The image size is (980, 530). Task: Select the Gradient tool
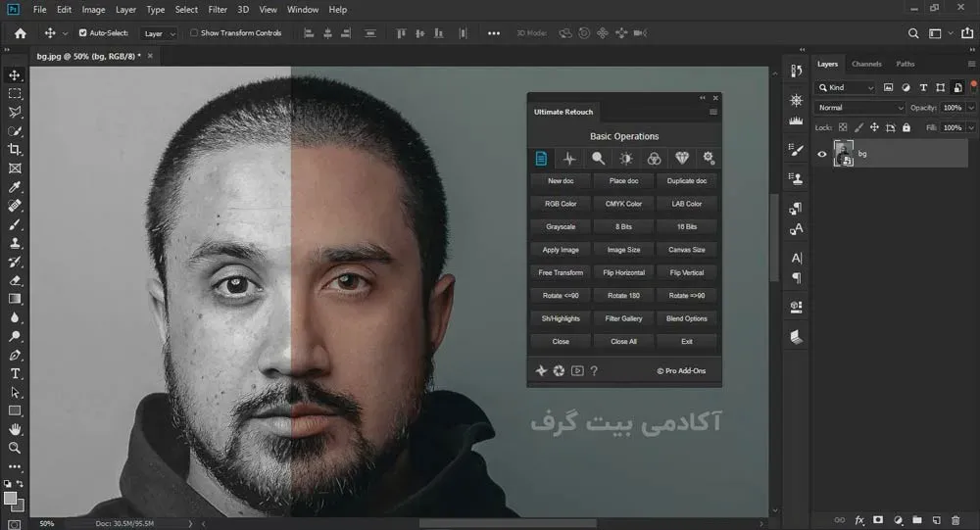pyautogui.click(x=15, y=299)
